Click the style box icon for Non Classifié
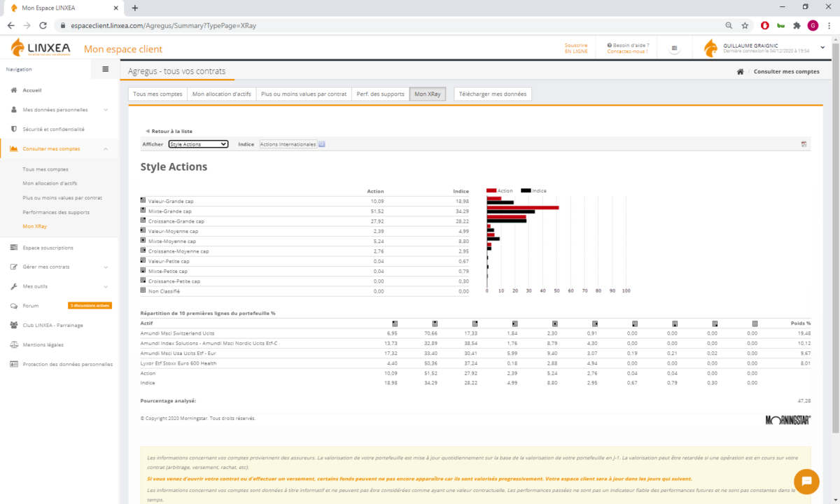Image resolution: width=840 pixels, height=504 pixels. 143,290
